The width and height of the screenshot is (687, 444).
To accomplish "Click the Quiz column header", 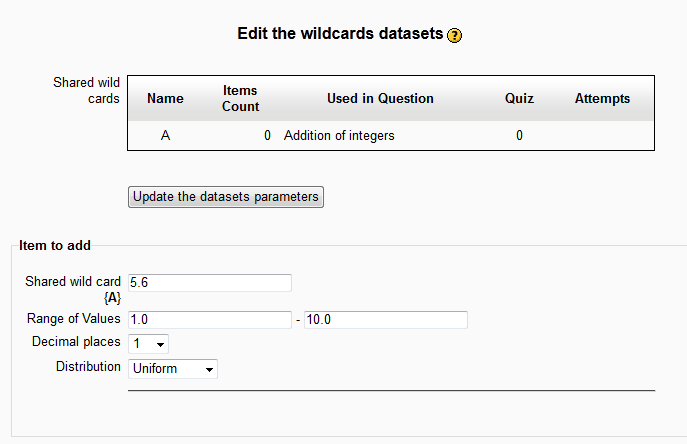I will [x=519, y=99].
